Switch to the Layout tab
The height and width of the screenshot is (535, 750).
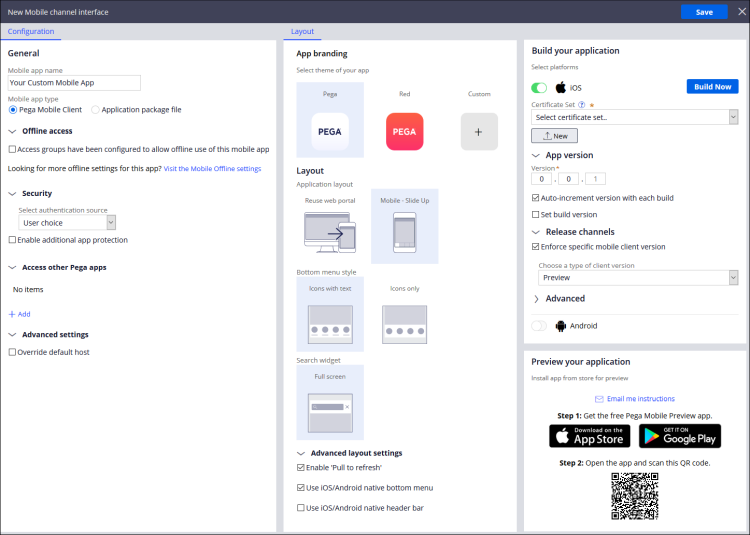[x=302, y=32]
